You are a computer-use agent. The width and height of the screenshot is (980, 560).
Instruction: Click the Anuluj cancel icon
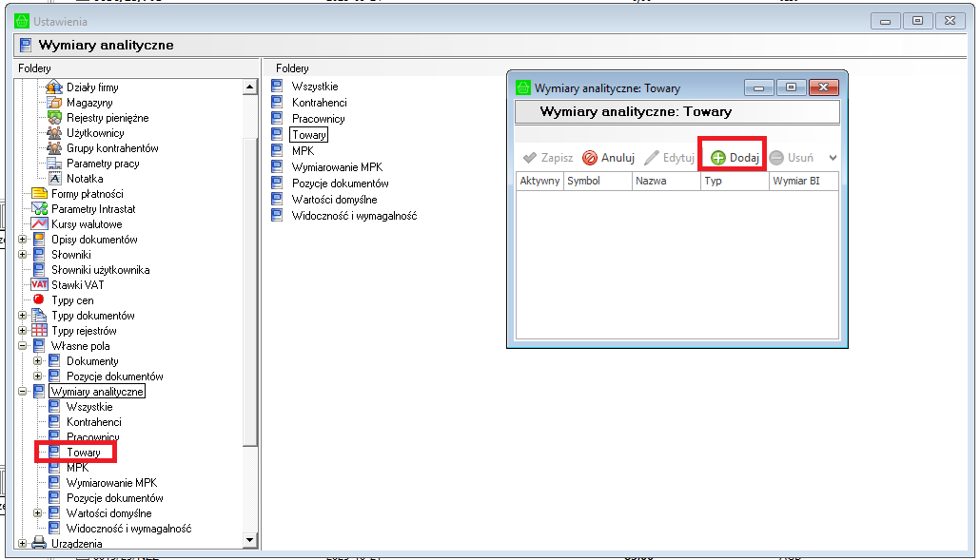[x=590, y=158]
